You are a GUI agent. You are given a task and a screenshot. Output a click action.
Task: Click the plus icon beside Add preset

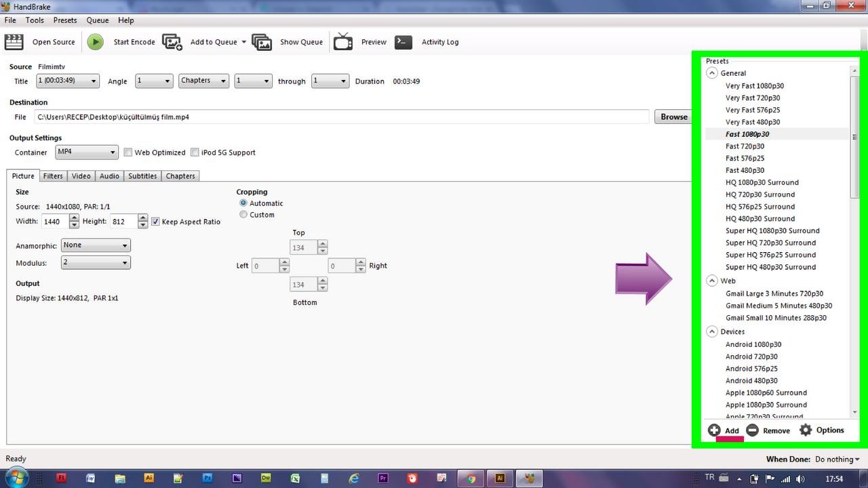click(x=714, y=430)
